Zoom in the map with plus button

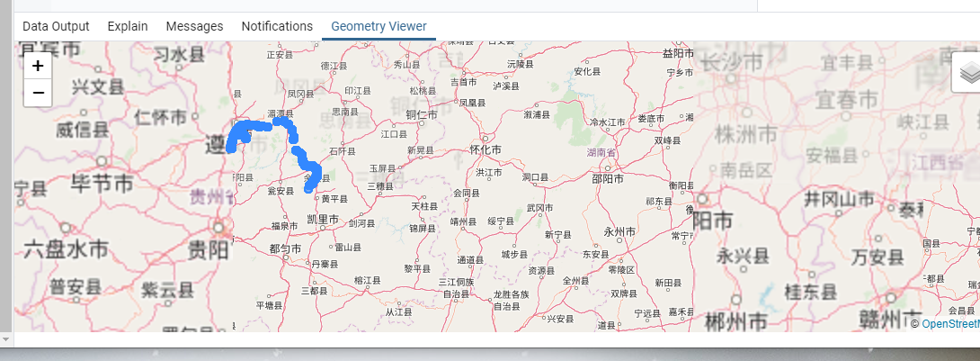tap(38, 66)
